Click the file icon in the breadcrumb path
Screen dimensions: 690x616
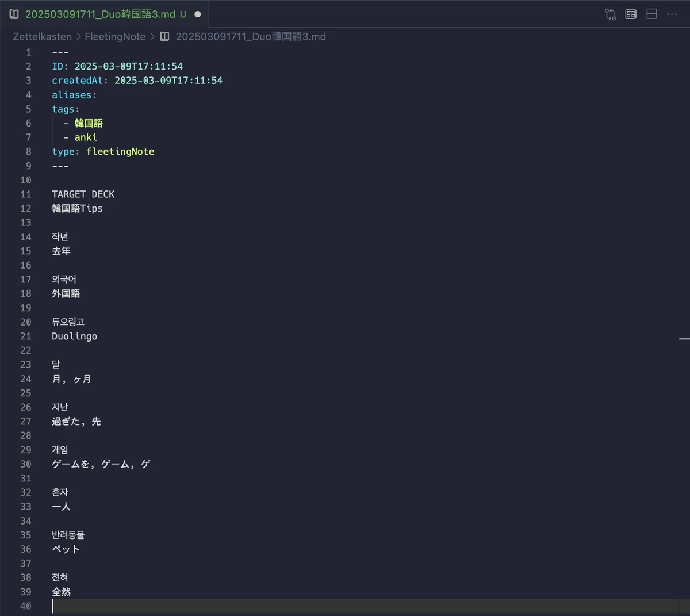point(164,36)
